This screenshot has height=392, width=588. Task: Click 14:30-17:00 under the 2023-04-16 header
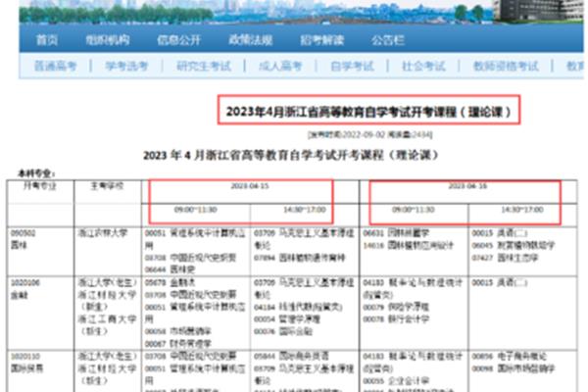point(522,210)
